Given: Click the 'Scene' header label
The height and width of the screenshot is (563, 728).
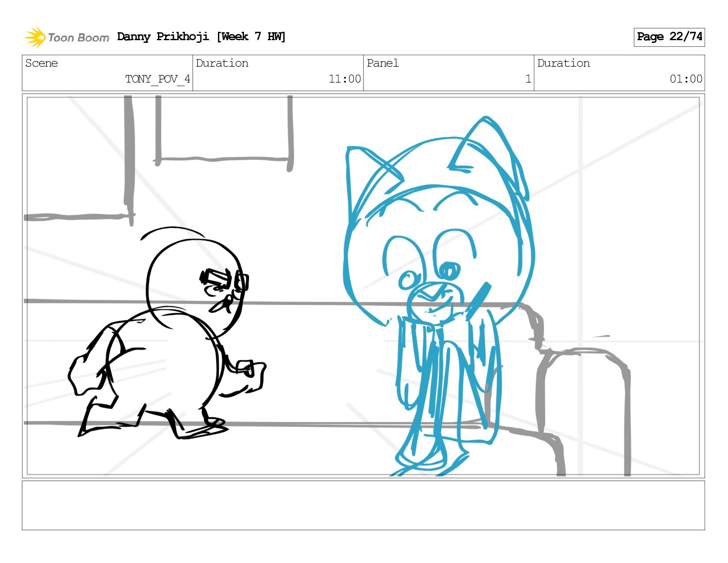Looking at the screenshot, I should pyautogui.click(x=41, y=63).
